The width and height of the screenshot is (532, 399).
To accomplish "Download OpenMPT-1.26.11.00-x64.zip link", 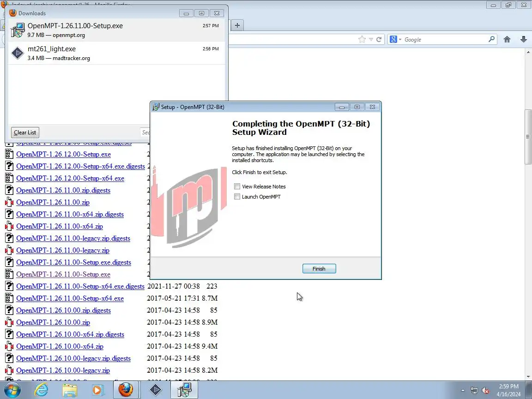I will pyautogui.click(x=60, y=226).
